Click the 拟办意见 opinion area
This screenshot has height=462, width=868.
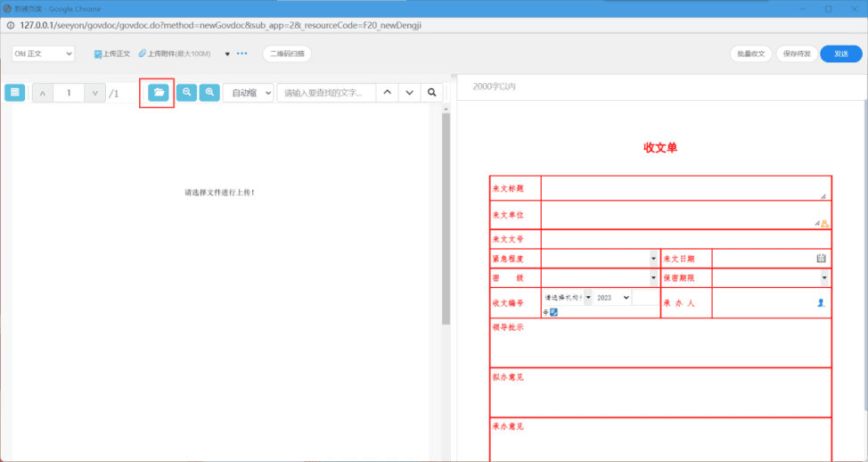[660, 392]
